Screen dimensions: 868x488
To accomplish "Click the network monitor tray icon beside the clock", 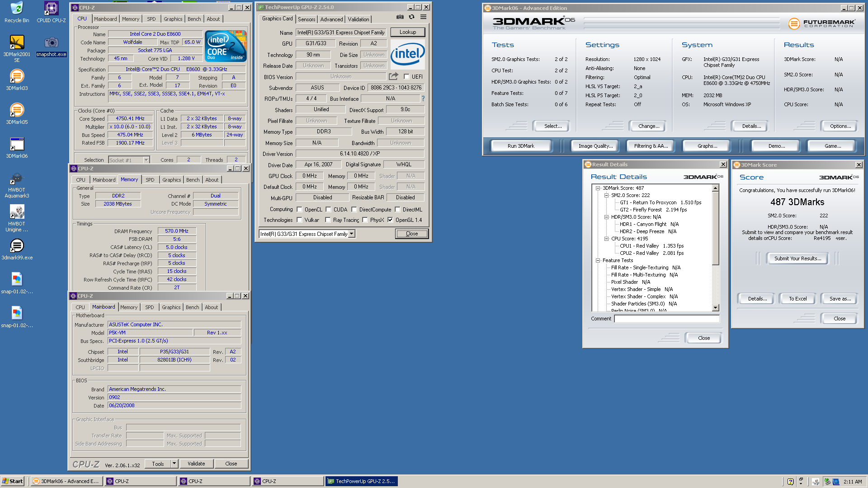I will coord(835,482).
